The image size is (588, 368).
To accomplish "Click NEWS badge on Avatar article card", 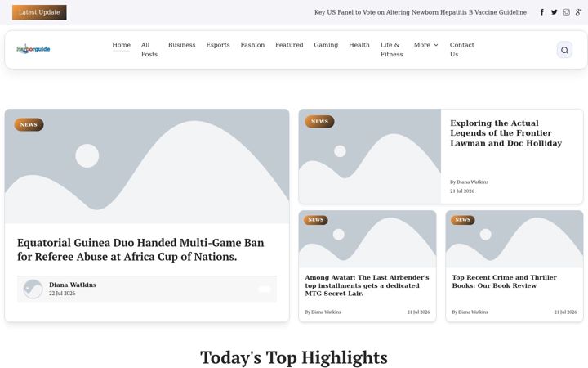I will [x=316, y=220].
